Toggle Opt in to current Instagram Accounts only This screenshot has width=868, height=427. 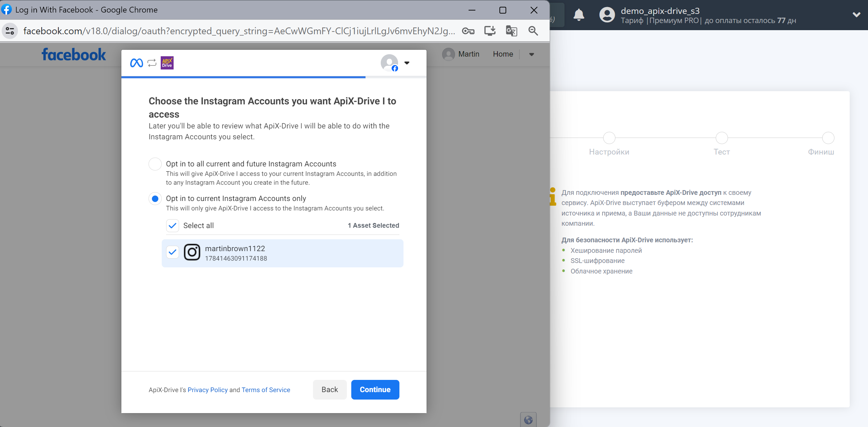pos(155,198)
